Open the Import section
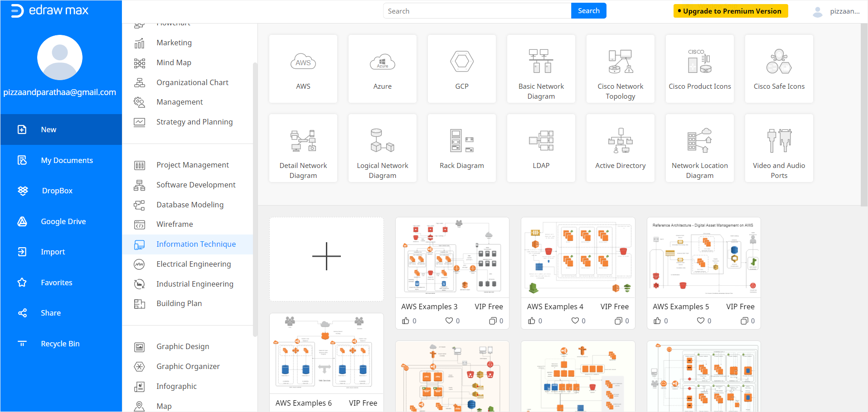868x412 pixels. coord(61,252)
